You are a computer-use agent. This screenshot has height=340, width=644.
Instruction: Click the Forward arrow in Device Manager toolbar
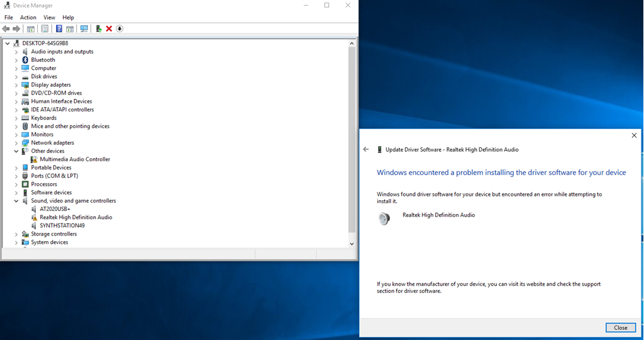point(16,29)
